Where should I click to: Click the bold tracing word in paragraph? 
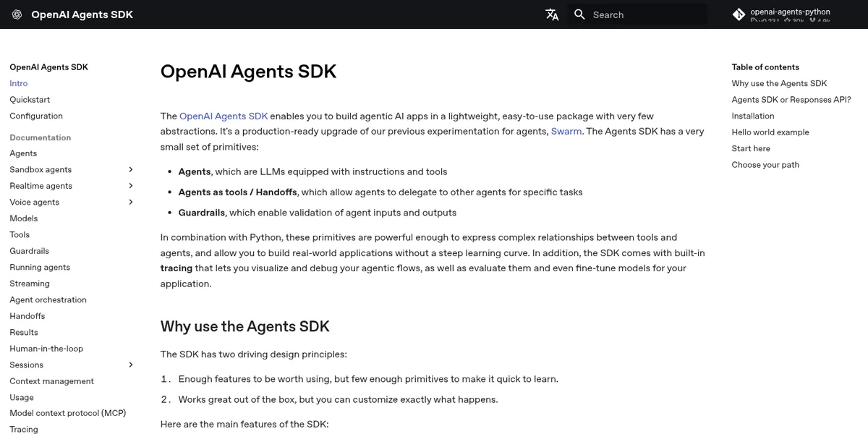point(176,268)
